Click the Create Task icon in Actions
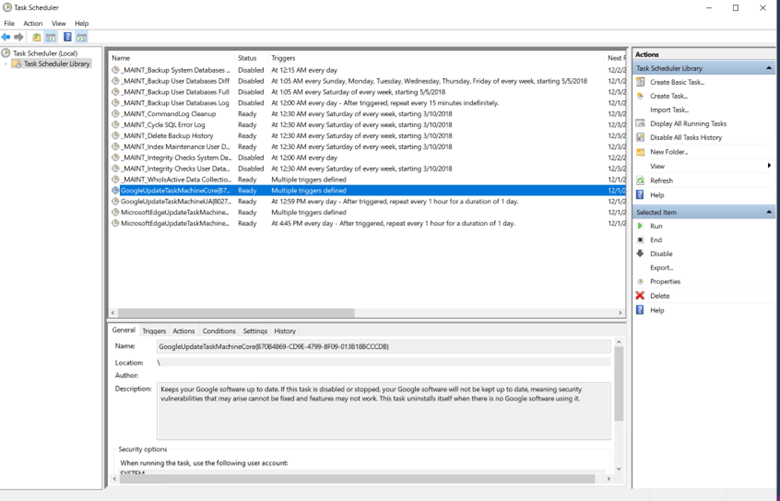The height and width of the screenshot is (501, 780). point(641,96)
